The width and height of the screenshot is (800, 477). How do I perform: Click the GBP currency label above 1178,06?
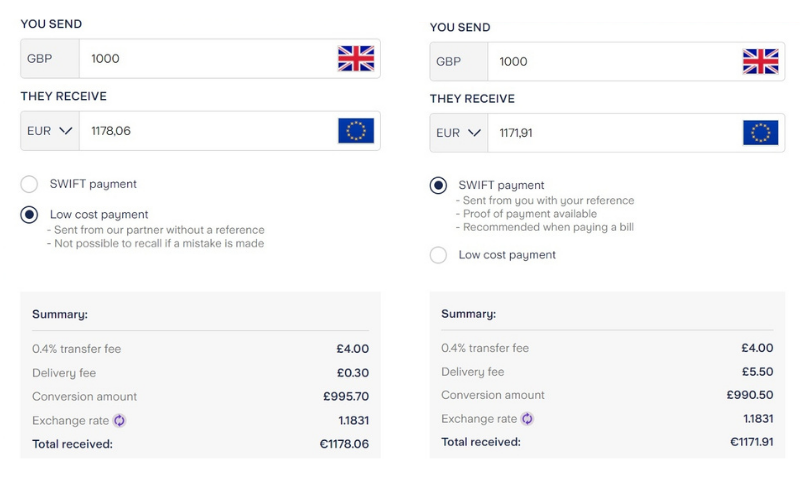click(x=40, y=59)
